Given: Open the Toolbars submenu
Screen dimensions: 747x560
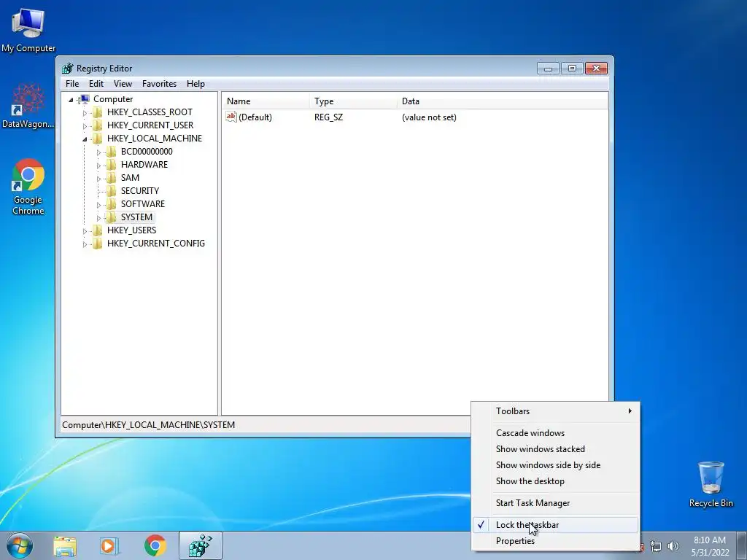Looking at the screenshot, I should click(555, 411).
